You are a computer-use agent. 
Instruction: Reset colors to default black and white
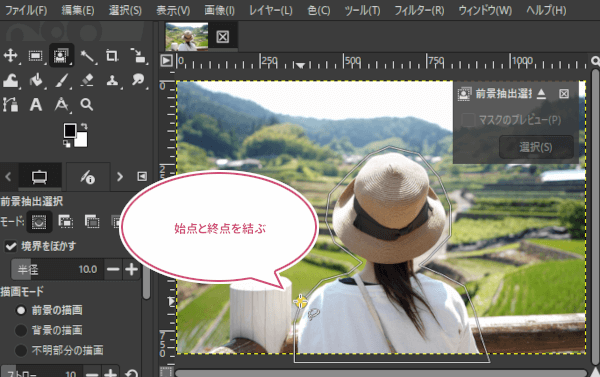click(x=67, y=144)
